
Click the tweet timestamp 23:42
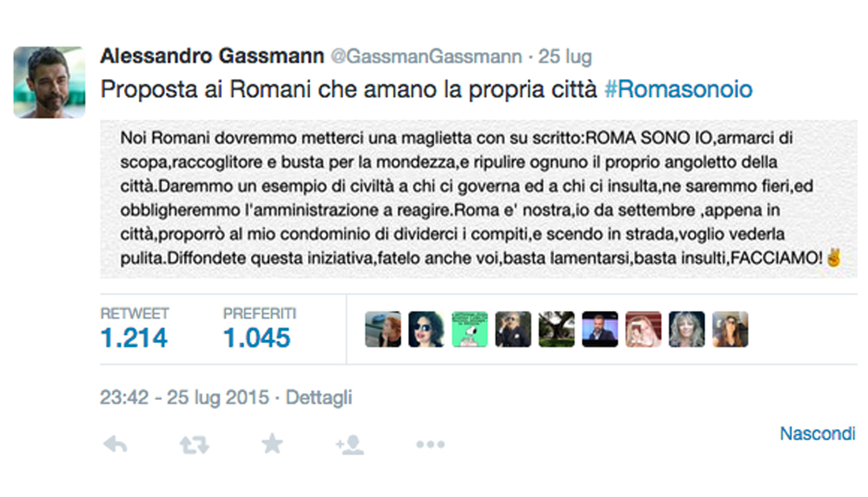122,398
